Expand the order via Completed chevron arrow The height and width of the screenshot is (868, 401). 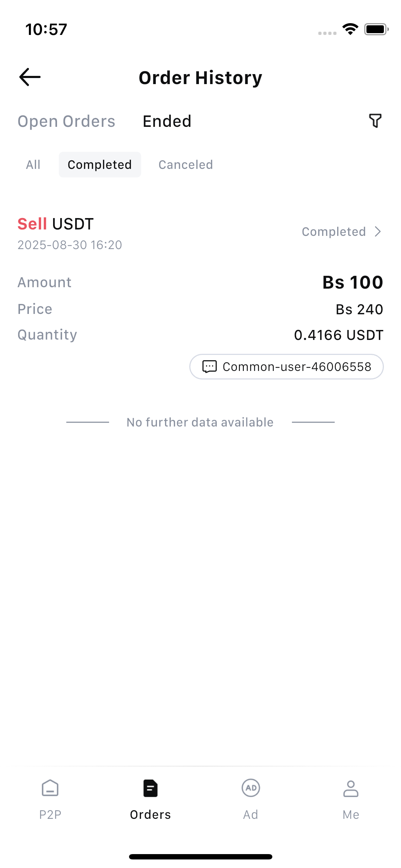(x=378, y=232)
